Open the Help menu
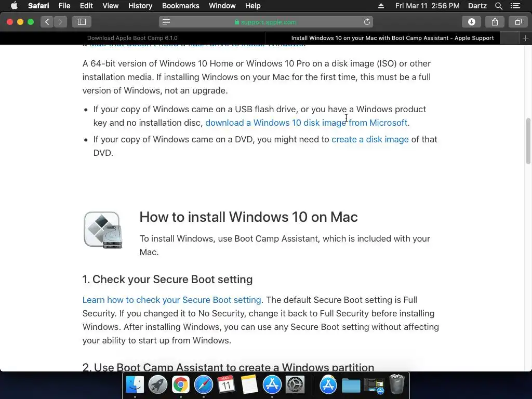 253,6
